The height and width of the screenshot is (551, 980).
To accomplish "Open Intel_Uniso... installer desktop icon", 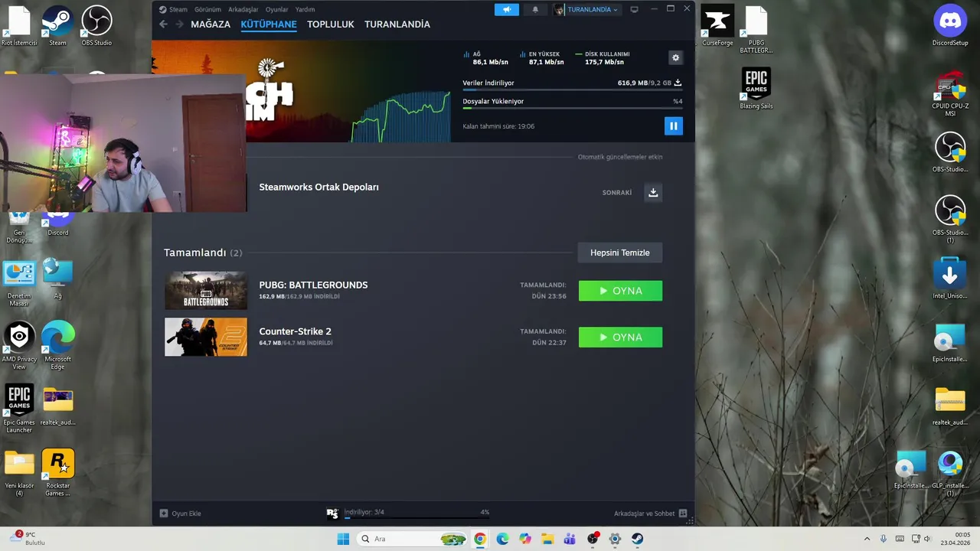I will [950, 279].
